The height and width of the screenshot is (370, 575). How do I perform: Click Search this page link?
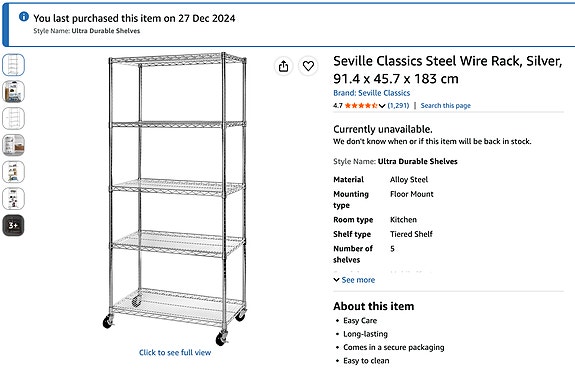[x=445, y=106]
